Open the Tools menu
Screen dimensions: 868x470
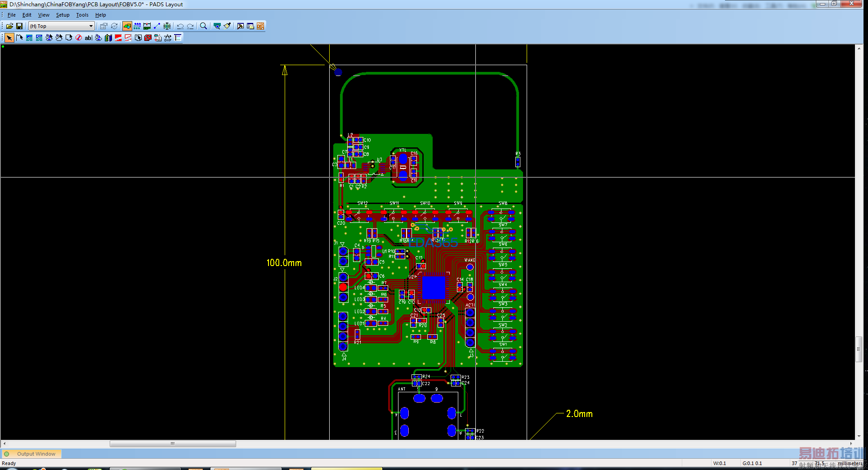point(82,15)
